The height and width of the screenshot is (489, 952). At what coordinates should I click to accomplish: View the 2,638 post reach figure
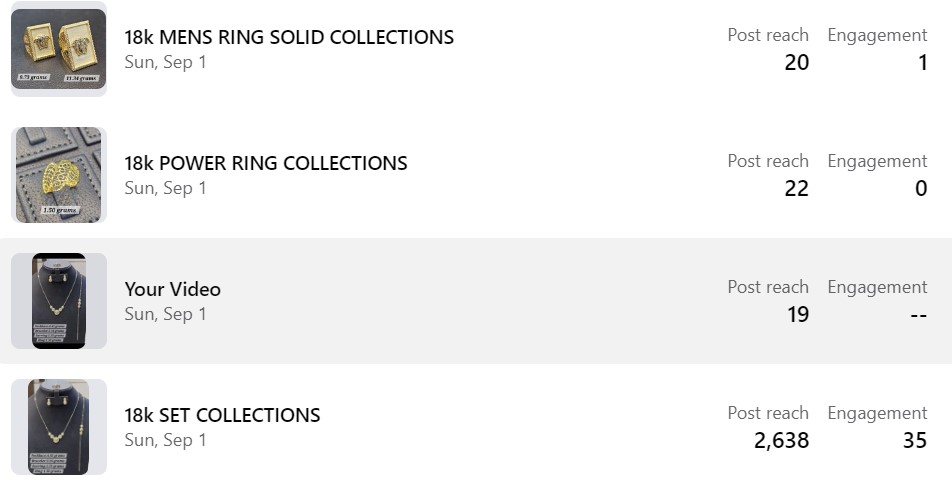(x=781, y=441)
